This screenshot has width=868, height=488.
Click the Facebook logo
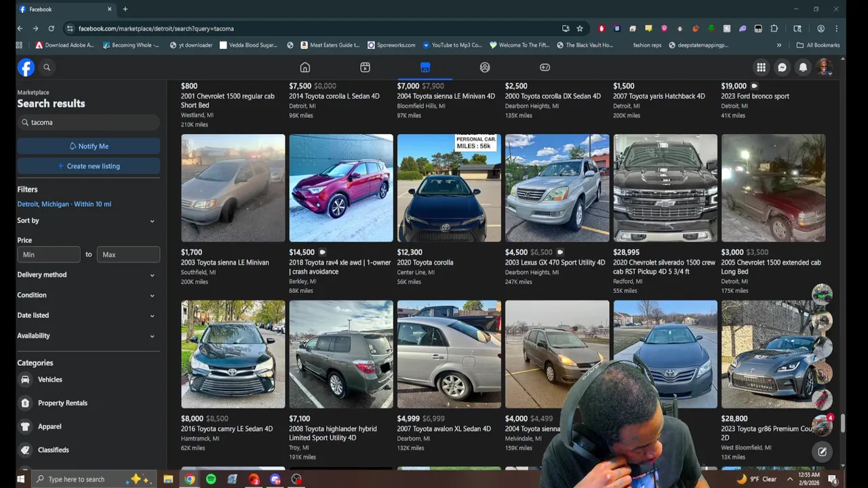click(x=26, y=67)
